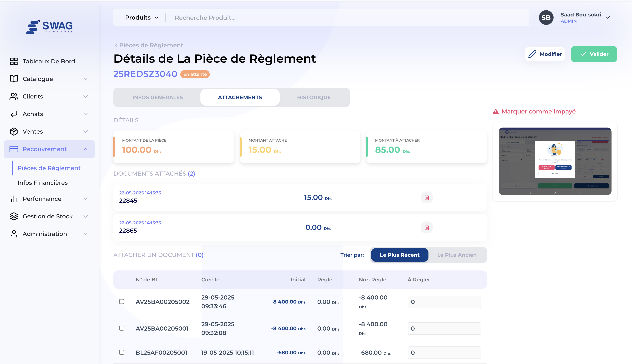Open the Recouvrement card icon
Viewport: 632px width, 364px height.
(14, 149)
